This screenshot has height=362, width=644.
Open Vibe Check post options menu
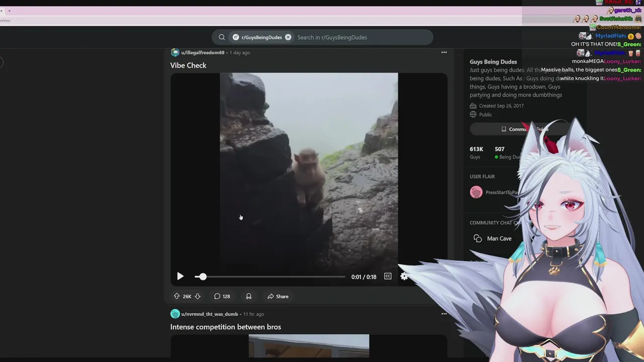[x=444, y=52]
